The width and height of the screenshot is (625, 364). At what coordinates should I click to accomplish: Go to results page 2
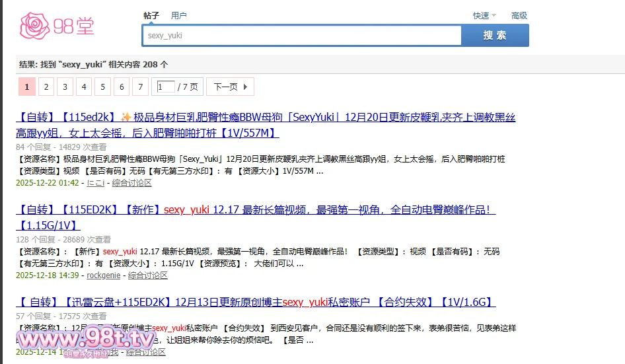click(x=46, y=87)
